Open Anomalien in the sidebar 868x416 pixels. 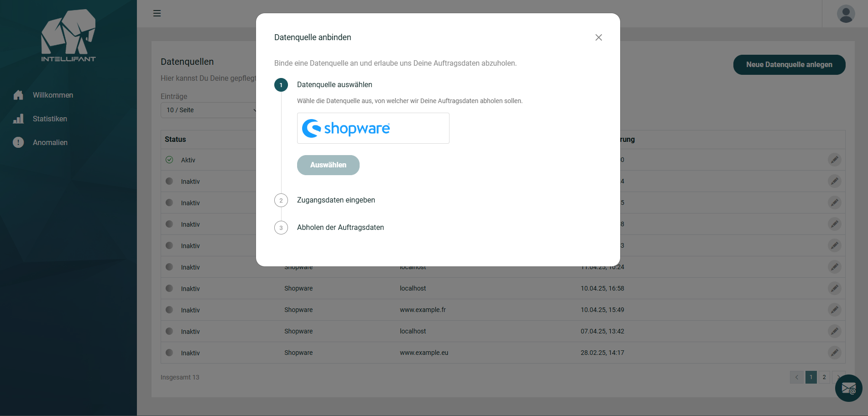[50, 142]
